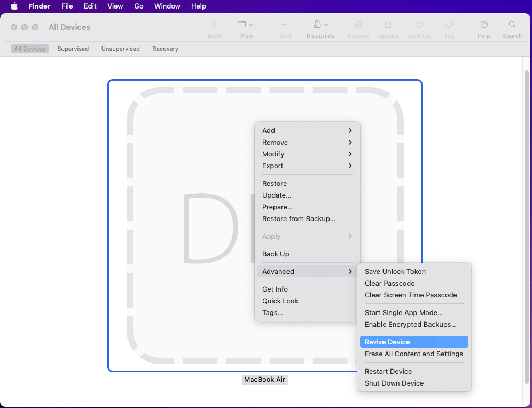This screenshot has width=532, height=408.
Task: Open the View toolbar dropdown
Action: [x=245, y=25]
